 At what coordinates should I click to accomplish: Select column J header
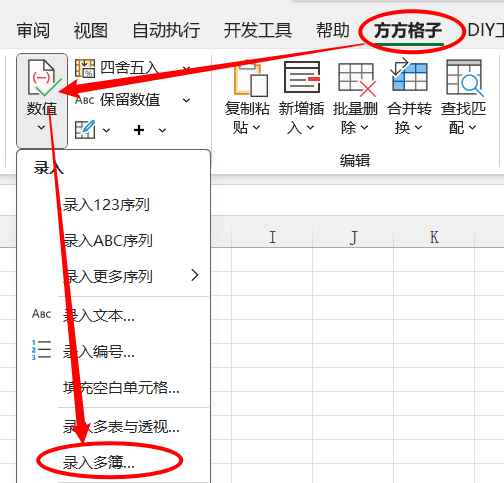[x=353, y=237]
